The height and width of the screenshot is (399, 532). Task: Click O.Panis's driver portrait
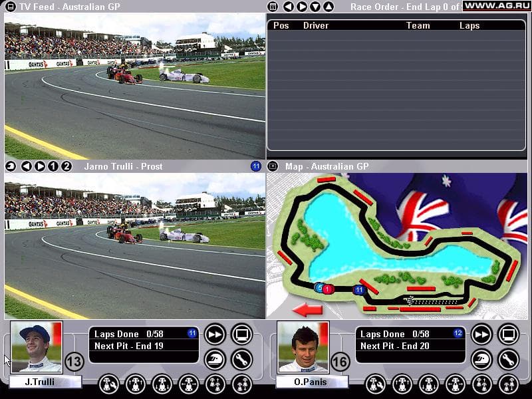[x=303, y=347]
